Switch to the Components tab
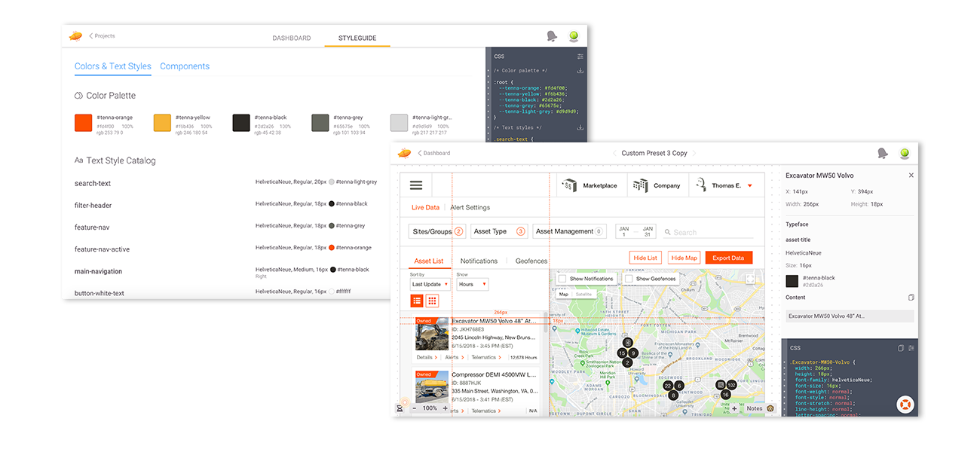Screen dimensions: 980x452 coord(185,66)
